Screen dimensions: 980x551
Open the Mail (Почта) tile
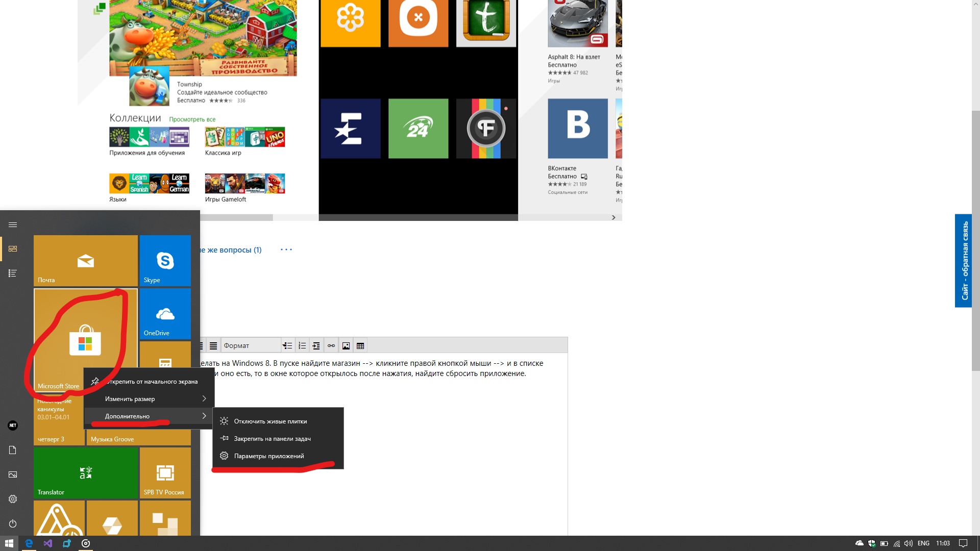tap(86, 261)
